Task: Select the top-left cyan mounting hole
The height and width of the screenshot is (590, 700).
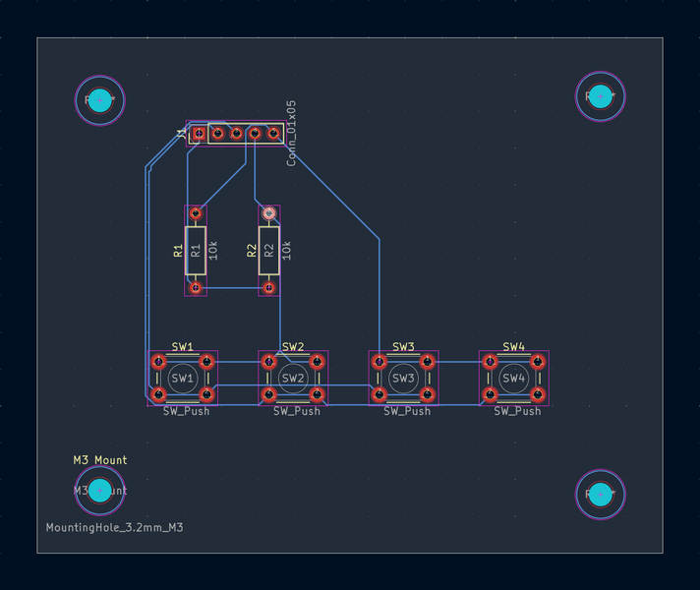Action: [99, 100]
